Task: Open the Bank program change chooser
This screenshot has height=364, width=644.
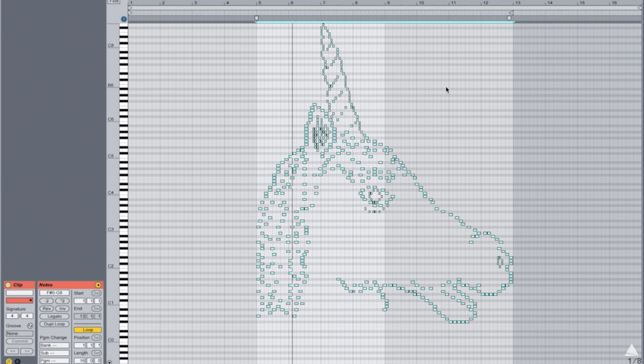Action: [54, 345]
